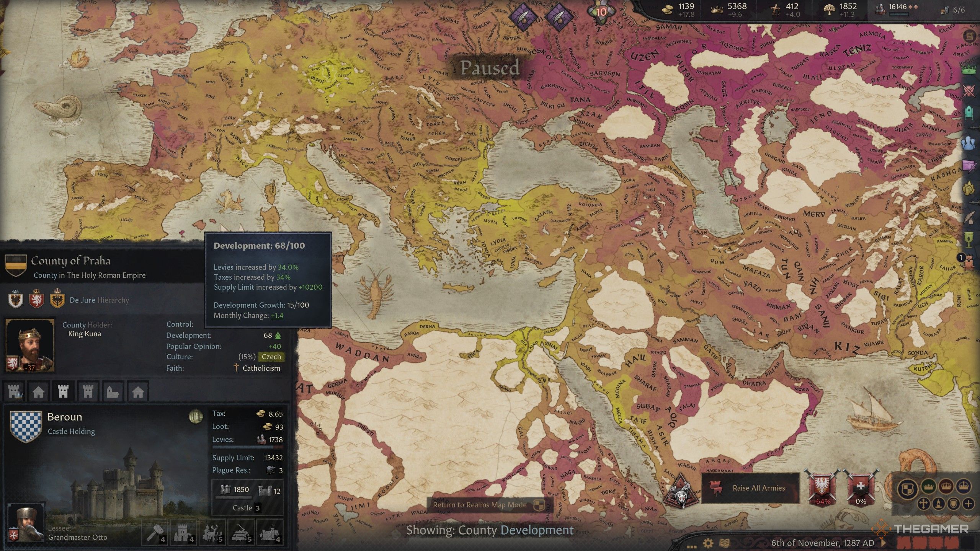Toggle the Realms shield map mode
Screen dimensions: 980x551
pyautogui.click(x=908, y=488)
